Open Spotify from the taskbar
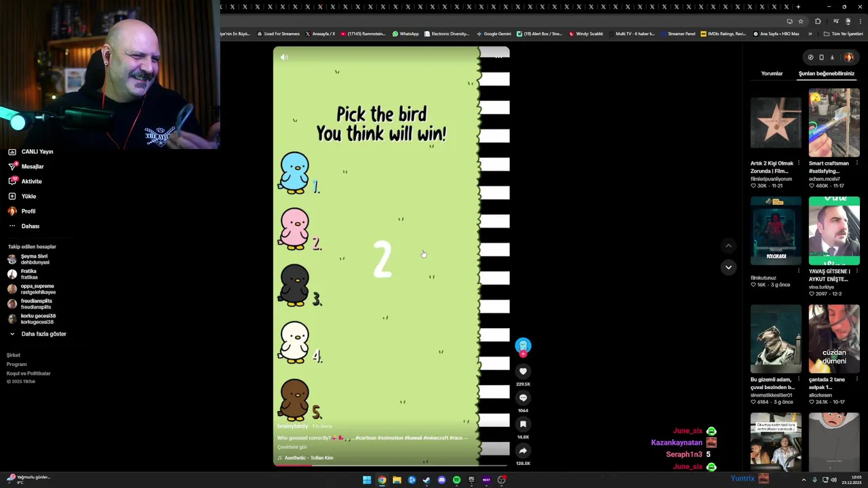 pos(456,480)
